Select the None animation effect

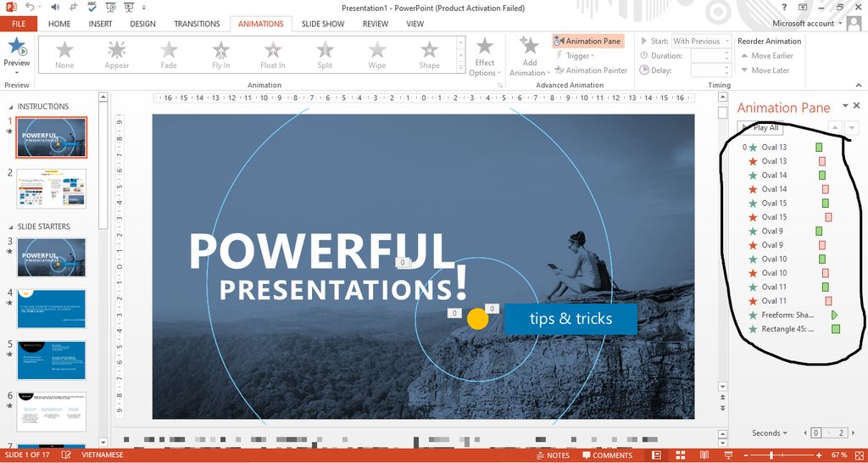(x=64, y=55)
